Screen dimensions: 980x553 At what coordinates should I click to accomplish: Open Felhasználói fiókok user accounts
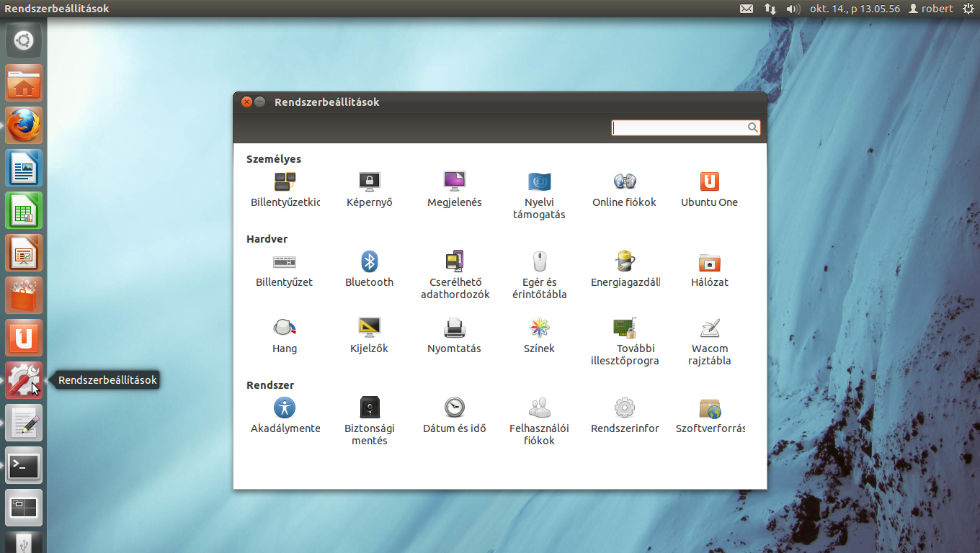point(539,421)
